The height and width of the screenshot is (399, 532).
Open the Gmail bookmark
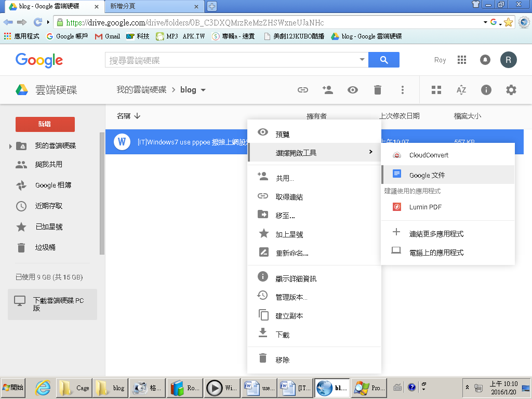[x=108, y=36]
